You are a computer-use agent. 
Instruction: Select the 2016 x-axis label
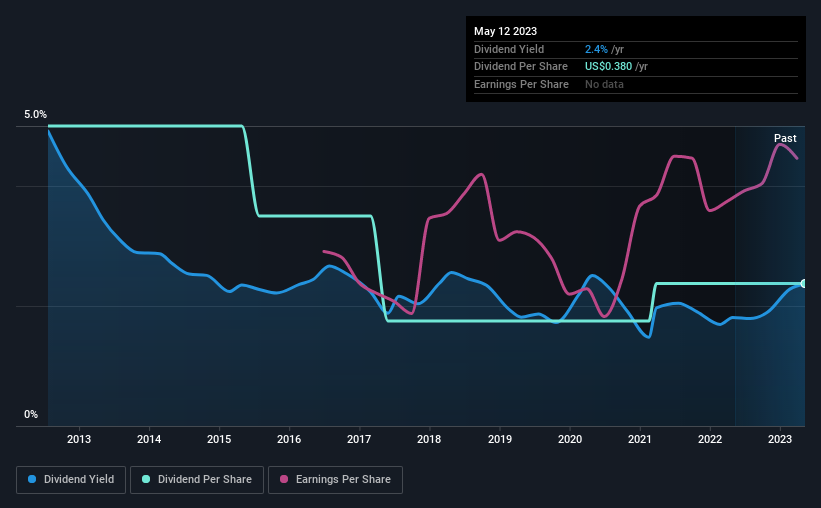pos(289,439)
